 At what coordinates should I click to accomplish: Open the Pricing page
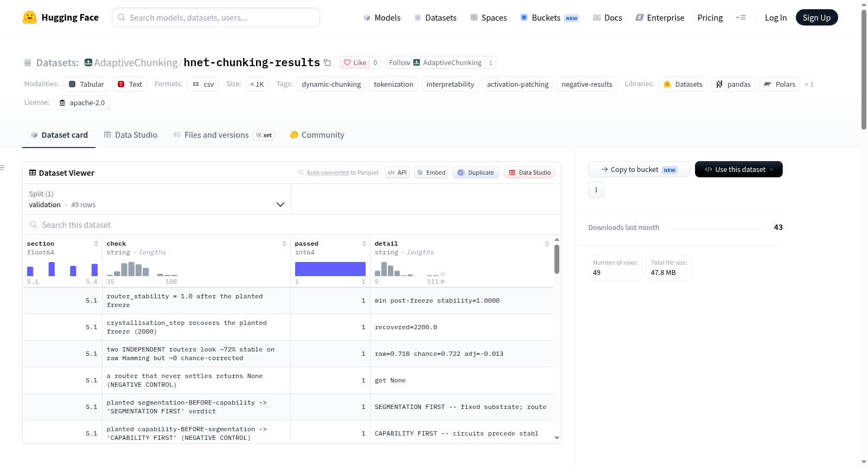(710, 17)
